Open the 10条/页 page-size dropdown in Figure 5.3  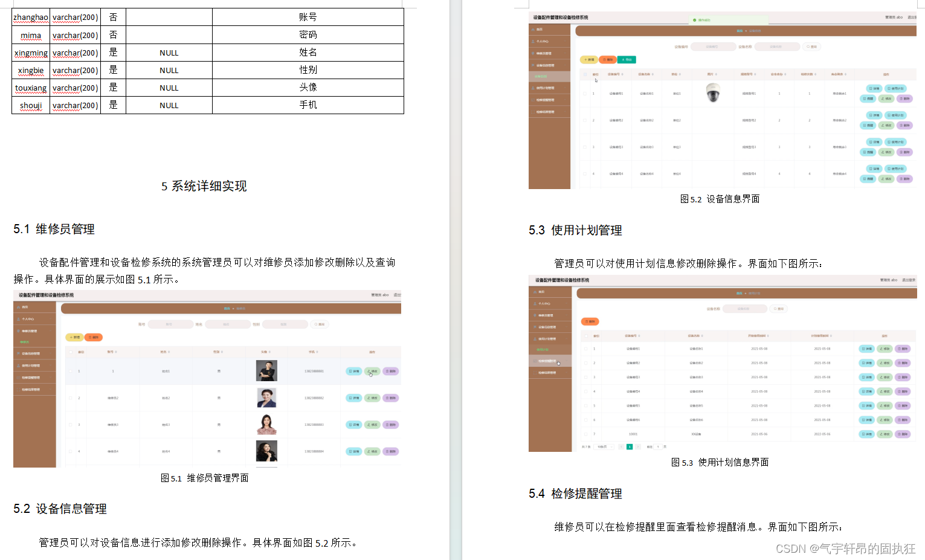(604, 446)
